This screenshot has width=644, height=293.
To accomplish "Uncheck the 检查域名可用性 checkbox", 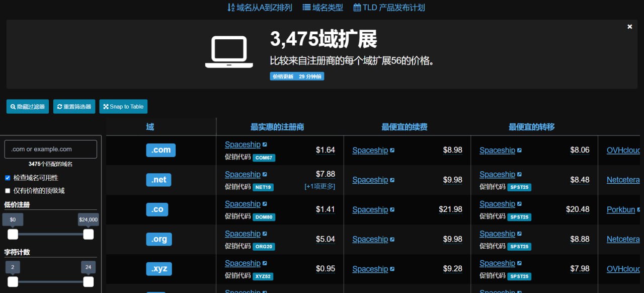I will [x=8, y=178].
